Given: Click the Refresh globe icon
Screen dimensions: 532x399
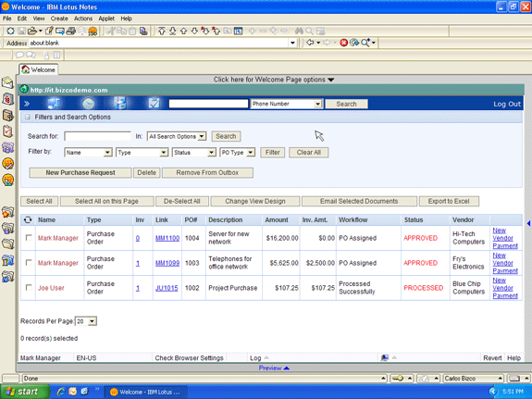Looking at the screenshot, I should (354, 43).
